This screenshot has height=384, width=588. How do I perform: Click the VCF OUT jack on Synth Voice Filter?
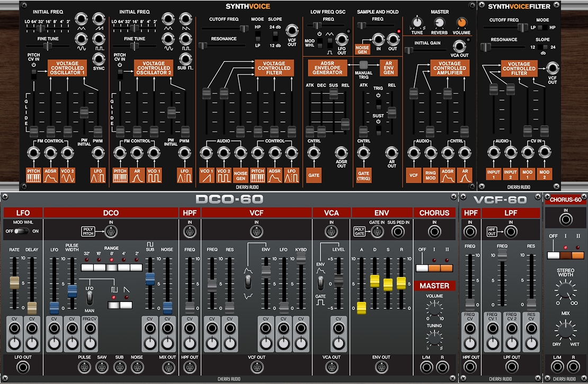[552, 69]
